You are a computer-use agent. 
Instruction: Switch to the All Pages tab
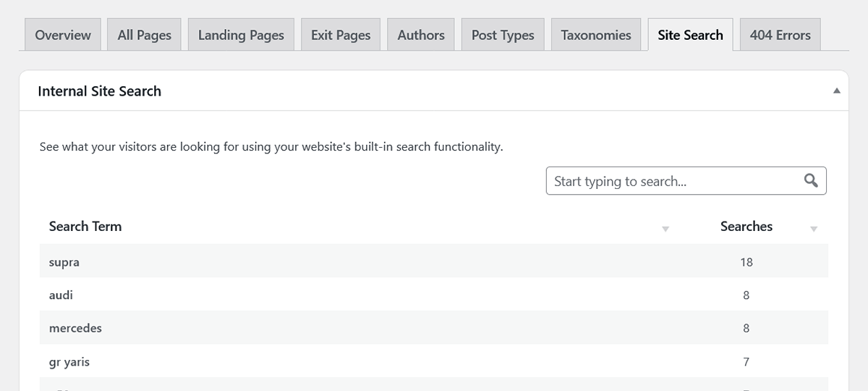pos(145,35)
